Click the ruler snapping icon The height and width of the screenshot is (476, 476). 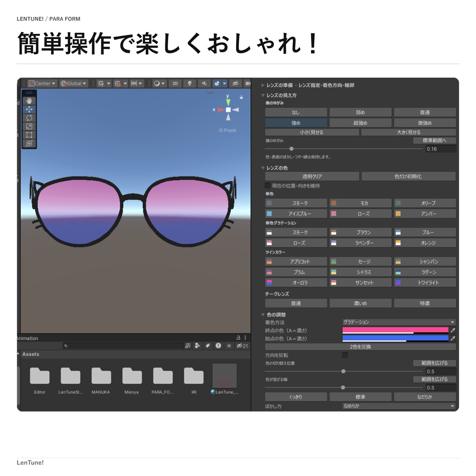134,84
